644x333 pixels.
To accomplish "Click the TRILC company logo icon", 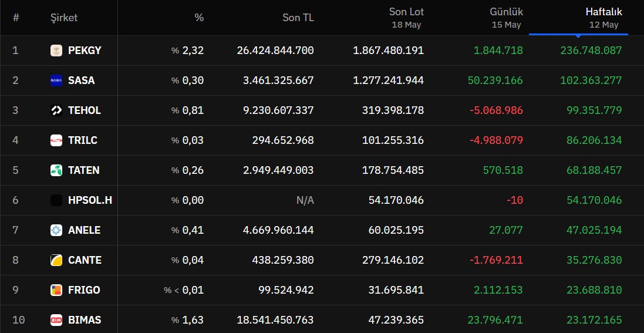I will coord(56,140).
